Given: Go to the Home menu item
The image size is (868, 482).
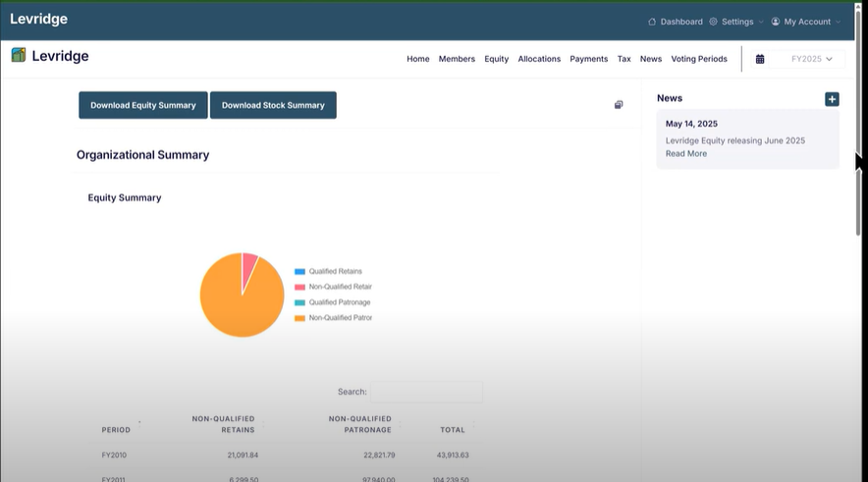Looking at the screenshot, I should point(418,59).
